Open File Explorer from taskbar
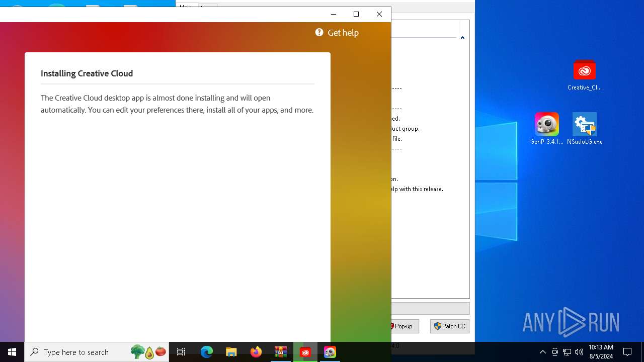This screenshot has width=644, height=362. 231,352
